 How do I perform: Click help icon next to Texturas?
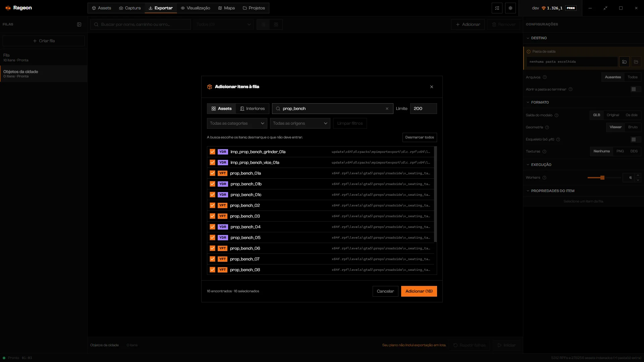[x=544, y=152]
